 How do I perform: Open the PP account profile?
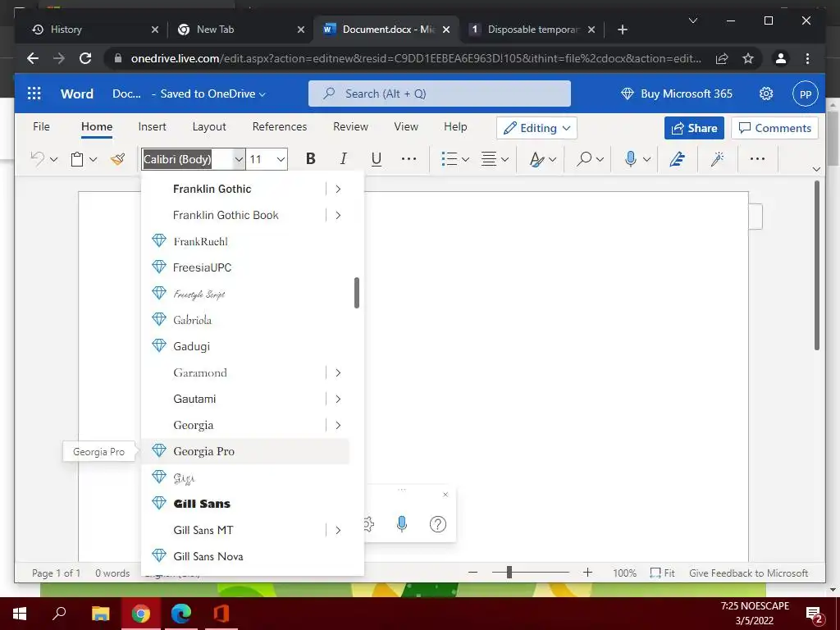tap(806, 94)
